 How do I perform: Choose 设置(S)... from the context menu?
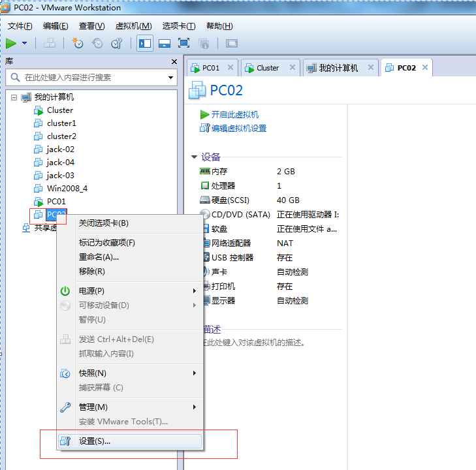point(95,441)
